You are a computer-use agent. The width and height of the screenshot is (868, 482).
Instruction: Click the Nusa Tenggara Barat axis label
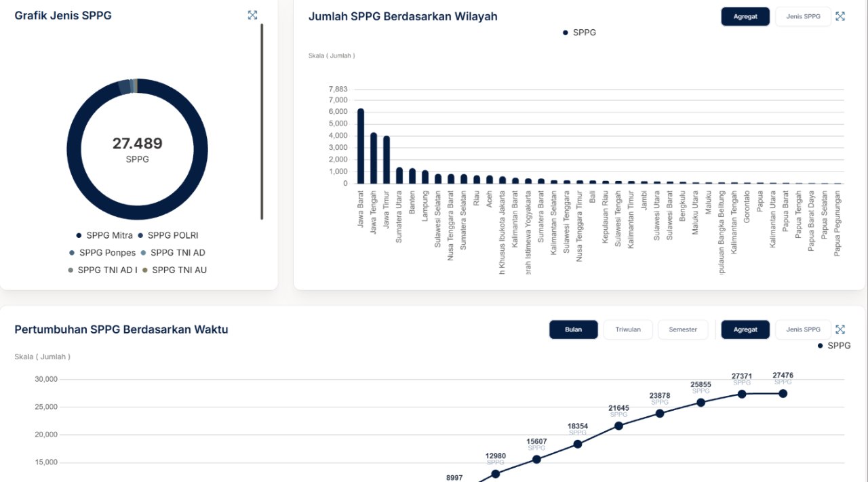point(451,226)
